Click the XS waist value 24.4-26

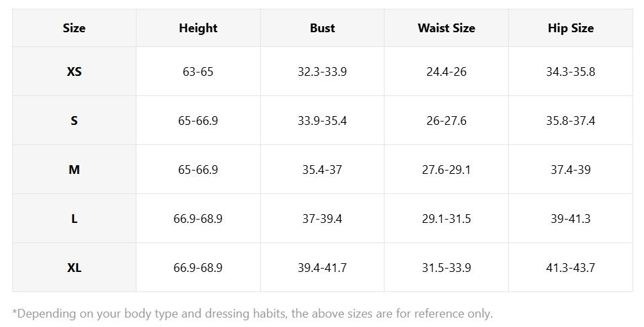446,71
